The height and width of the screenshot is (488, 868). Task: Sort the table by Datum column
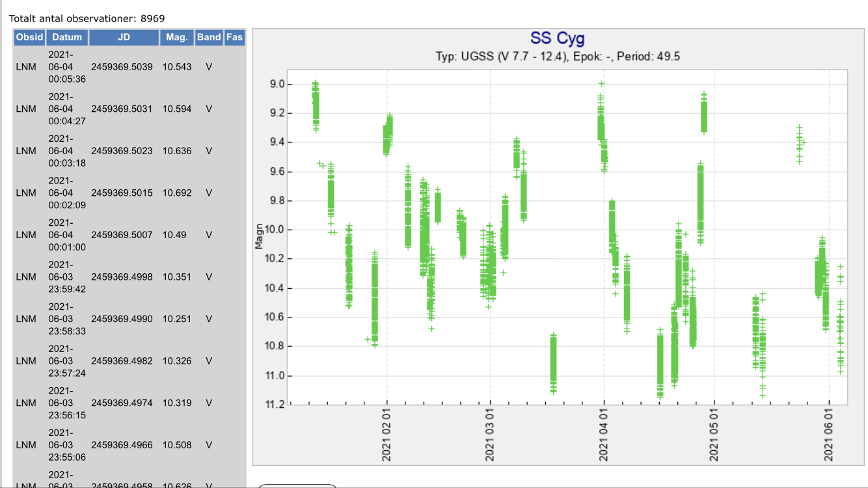[67, 37]
